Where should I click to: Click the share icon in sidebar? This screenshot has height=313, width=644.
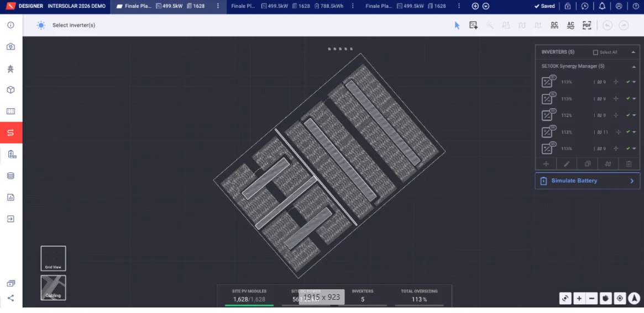click(11, 298)
